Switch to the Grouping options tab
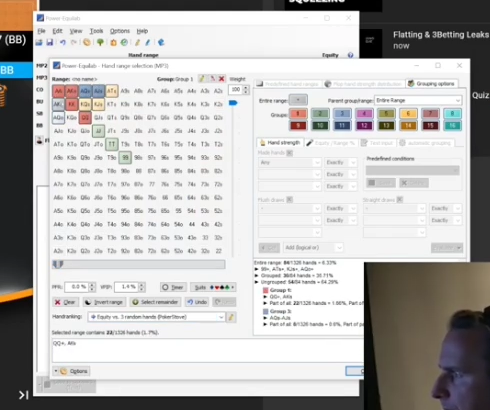Viewport: 490px width, 410px height. click(x=431, y=84)
